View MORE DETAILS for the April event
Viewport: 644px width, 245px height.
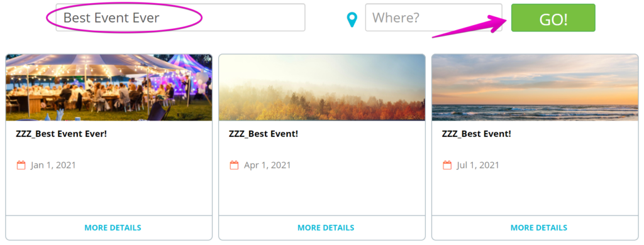[326, 228]
